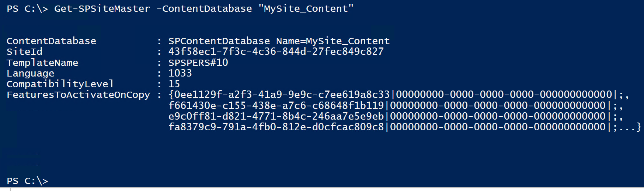Screen dimensions: 644x191
Task: Select the ContentDatabase property label
Action: coord(51,41)
